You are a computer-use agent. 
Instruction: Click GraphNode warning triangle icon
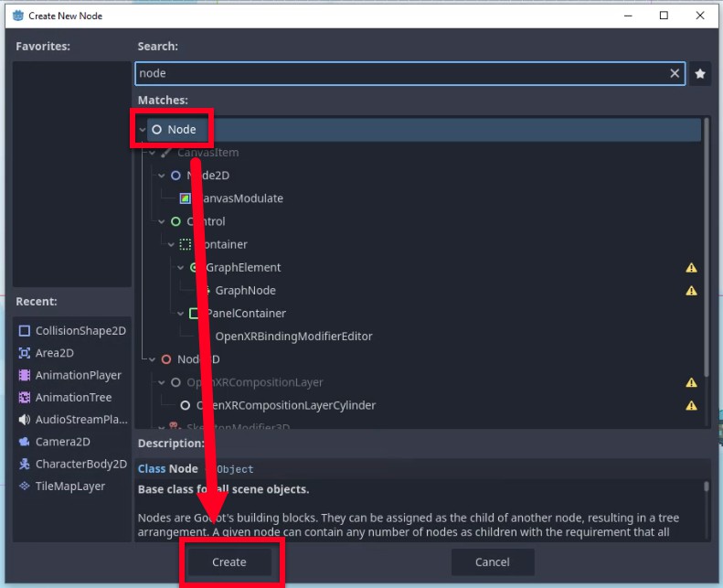pos(691,291)
